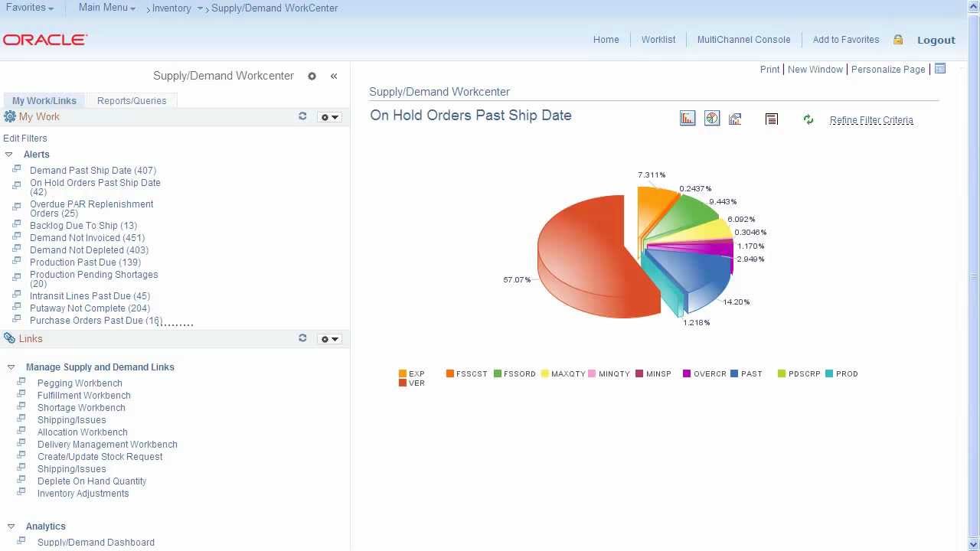The image size is (980, 551).
Task: Collapse the Workcenter side panel
Action: (334, 76)
